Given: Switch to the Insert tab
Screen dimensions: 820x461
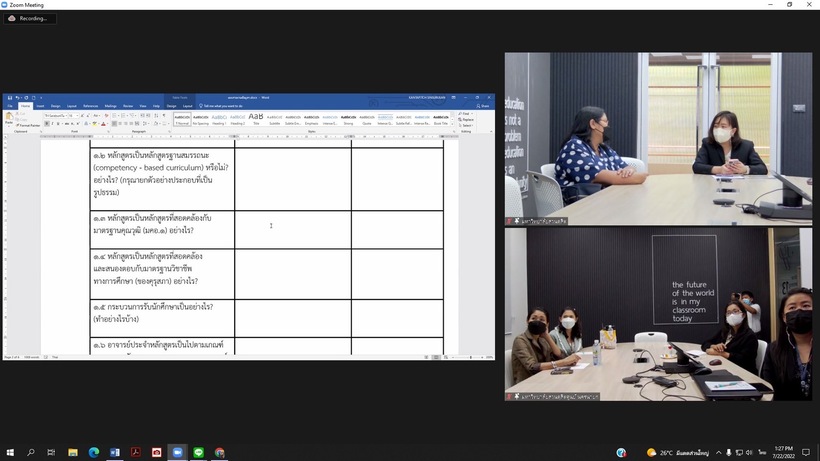Looking at the screenshot, I should click(x=40, y=106).
